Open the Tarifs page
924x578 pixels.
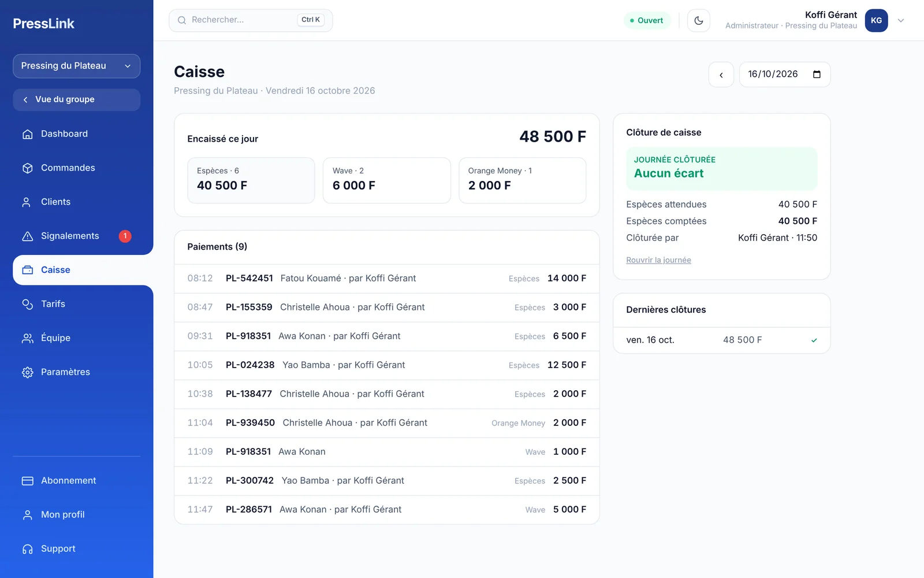coord(76,304)
